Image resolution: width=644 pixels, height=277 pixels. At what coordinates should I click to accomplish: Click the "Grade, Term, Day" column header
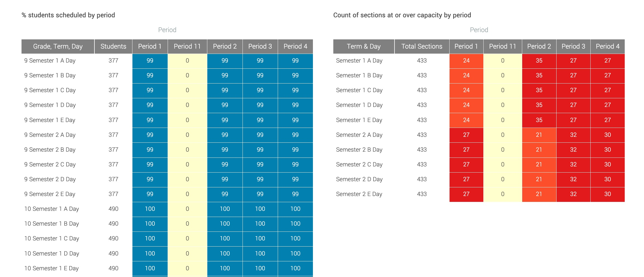tap(58, 46)
